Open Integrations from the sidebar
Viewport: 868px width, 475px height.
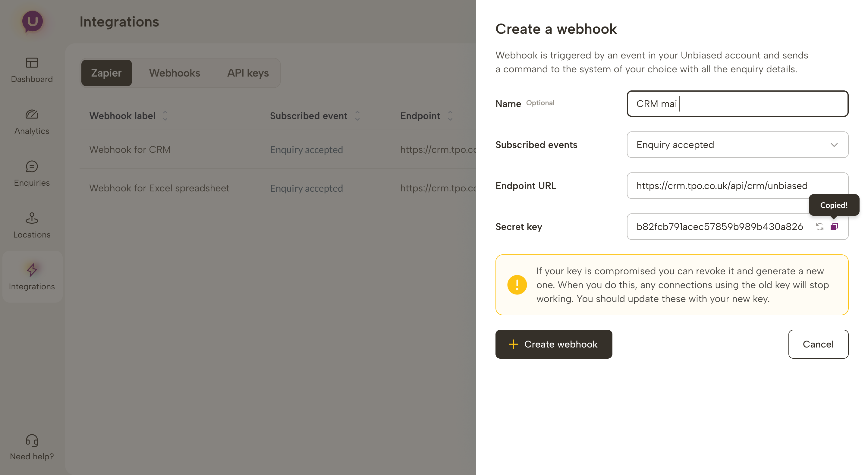32,277
